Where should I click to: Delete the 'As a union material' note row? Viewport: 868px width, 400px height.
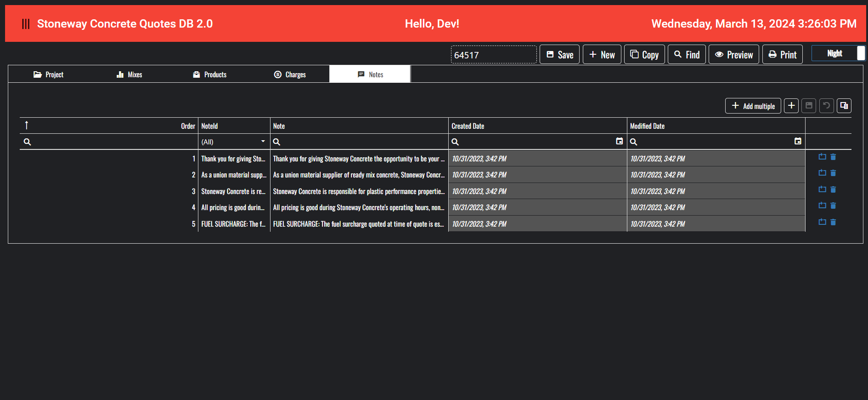pyautogui.click(x=833, y=173)
